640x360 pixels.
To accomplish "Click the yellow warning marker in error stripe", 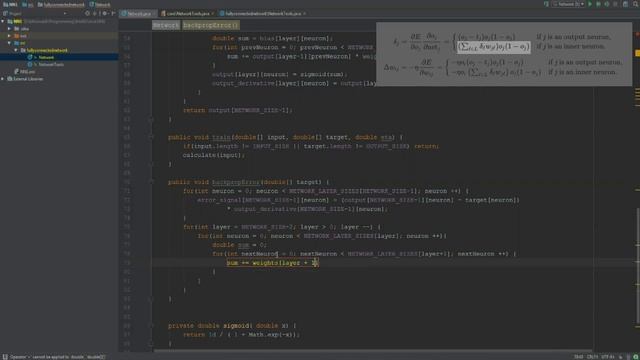I will (637, 53).
